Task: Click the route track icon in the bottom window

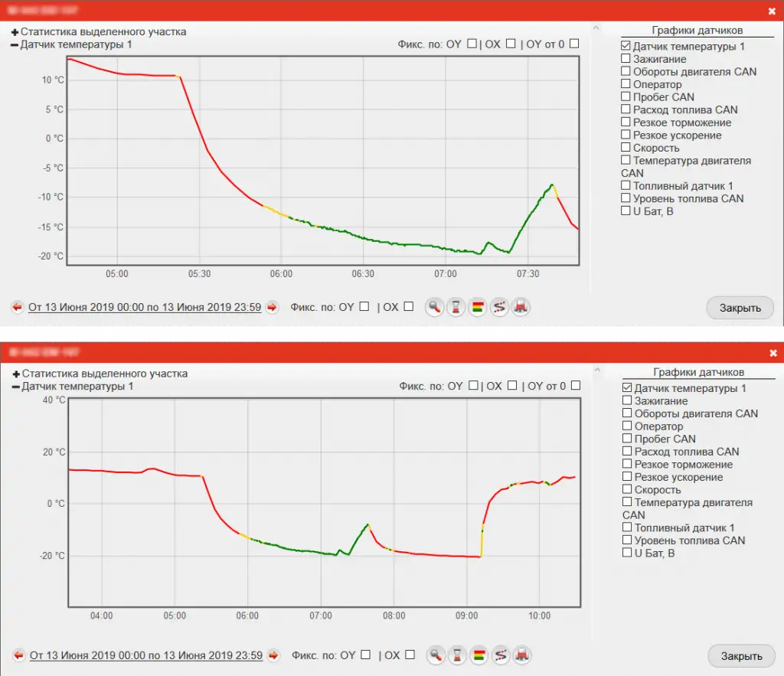Action: tap(501, 656)
